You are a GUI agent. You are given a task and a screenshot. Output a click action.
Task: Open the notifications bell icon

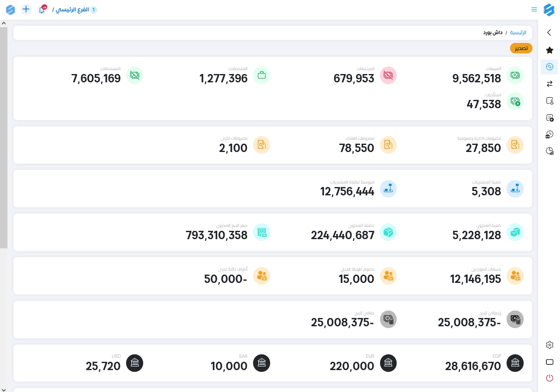click(42, 10)
